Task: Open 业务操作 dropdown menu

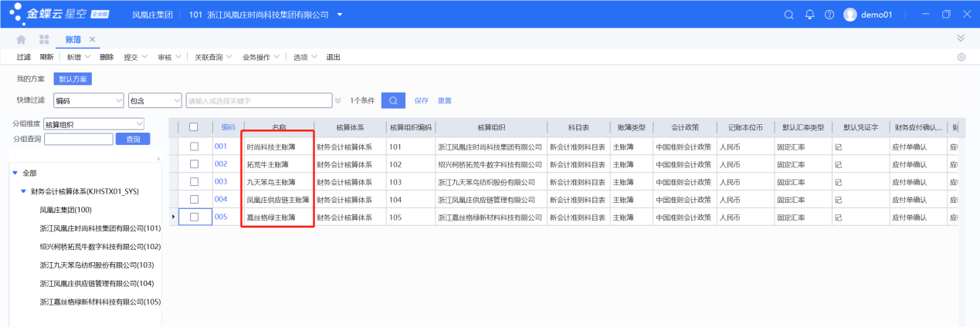Action: tap(276, 57)
